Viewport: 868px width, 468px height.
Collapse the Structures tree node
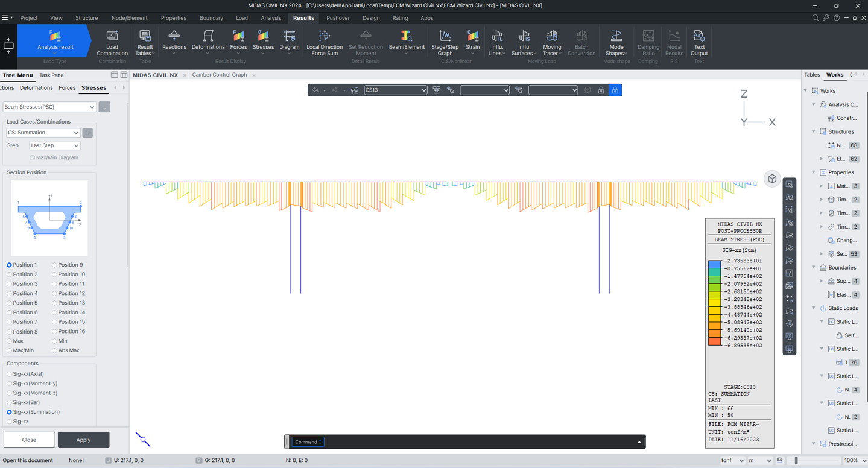point(814,131)
